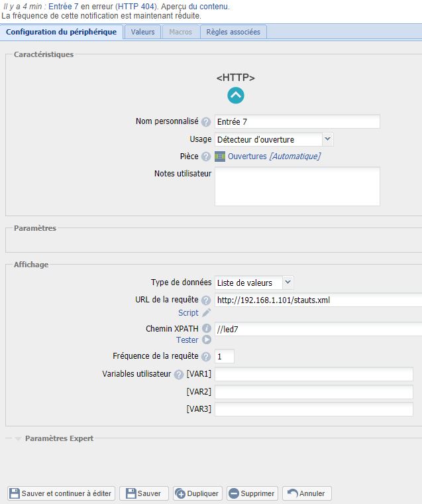Click help icon next to Nom personnalisé
The image size is (422, 504).
click(206, 122)
